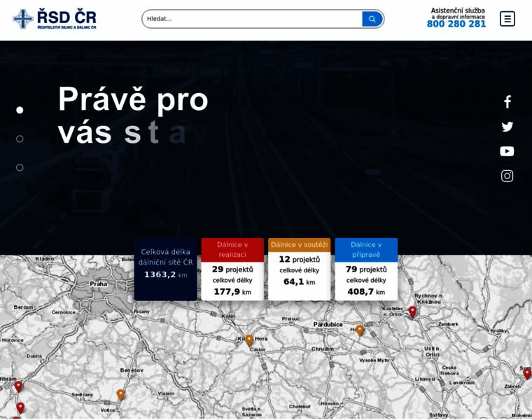The height and width of the screenshot is (420, 532).
Task: Select the Dálnice v realizaci card
Action: tap(232, 269)
